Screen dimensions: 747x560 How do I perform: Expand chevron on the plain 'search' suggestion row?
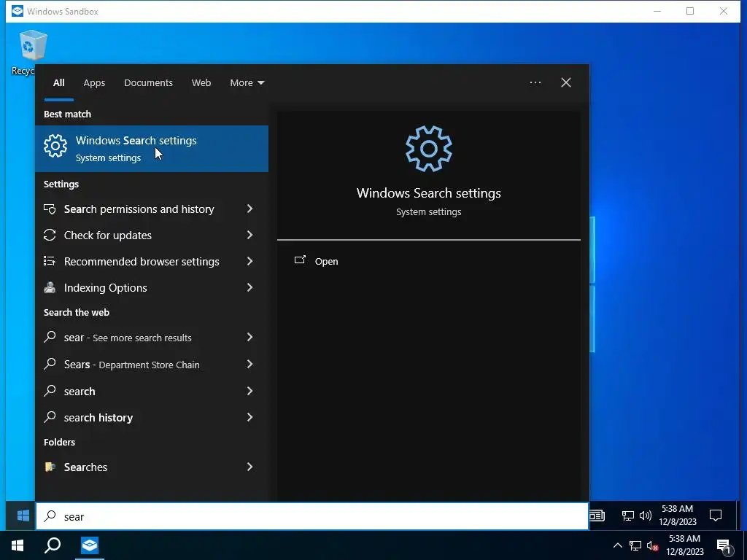249,391
